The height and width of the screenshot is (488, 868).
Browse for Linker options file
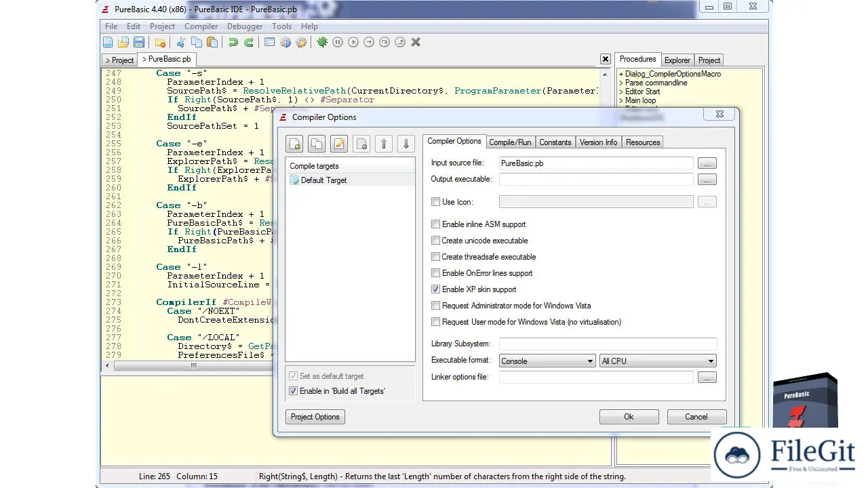tap(707, 378)
